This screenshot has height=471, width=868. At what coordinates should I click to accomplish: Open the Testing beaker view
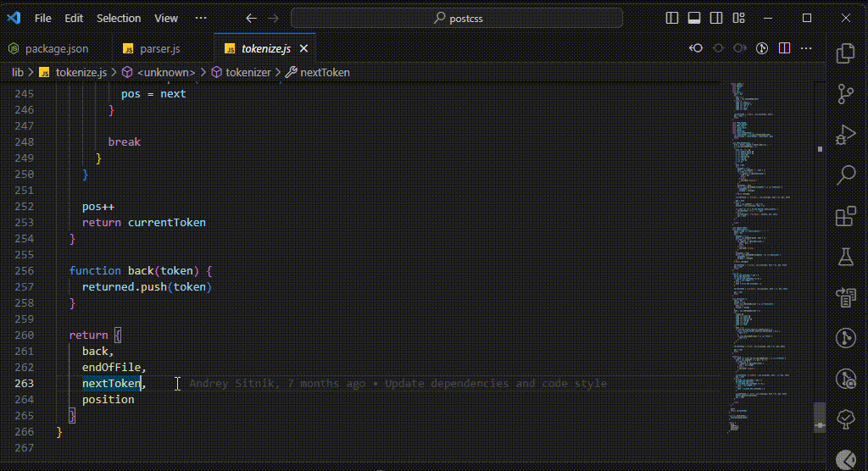coord(845,257)
